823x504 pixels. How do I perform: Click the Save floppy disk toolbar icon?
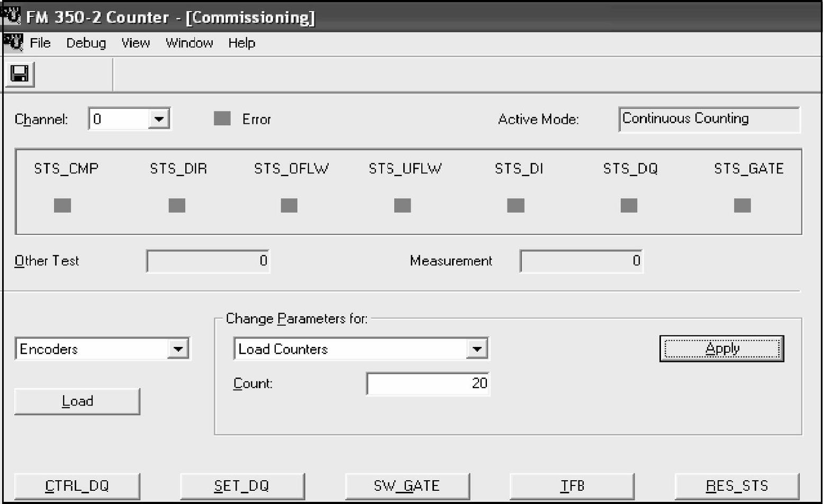[x=20, y=74]
